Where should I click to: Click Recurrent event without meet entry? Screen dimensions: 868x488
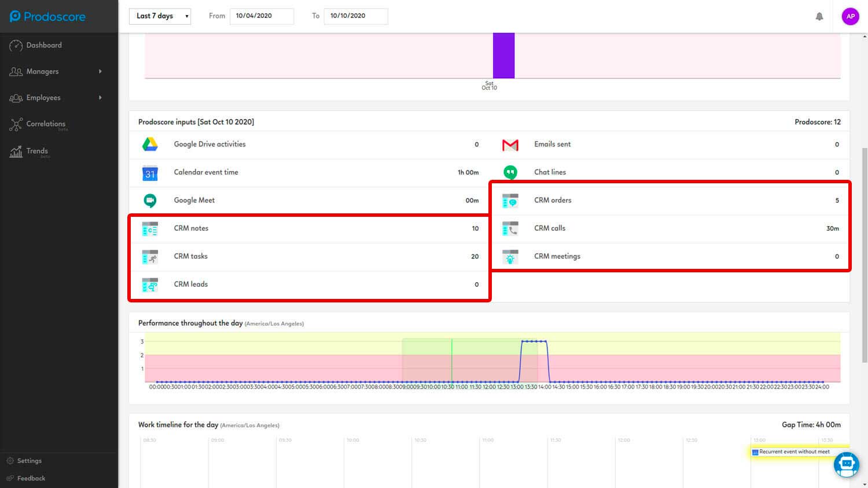coord(799,452)
